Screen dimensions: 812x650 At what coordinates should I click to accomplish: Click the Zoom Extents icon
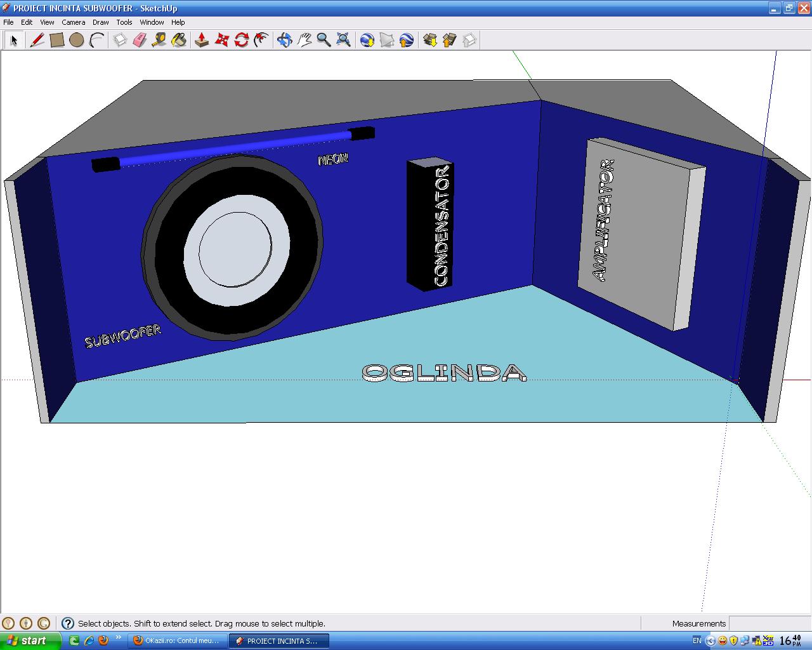[x=343, y=40]
